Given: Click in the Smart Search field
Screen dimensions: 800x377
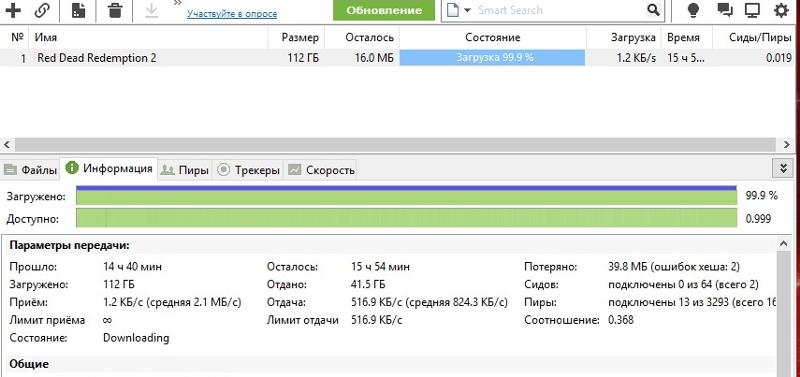Looking at the screenshot, I should 559,10.
